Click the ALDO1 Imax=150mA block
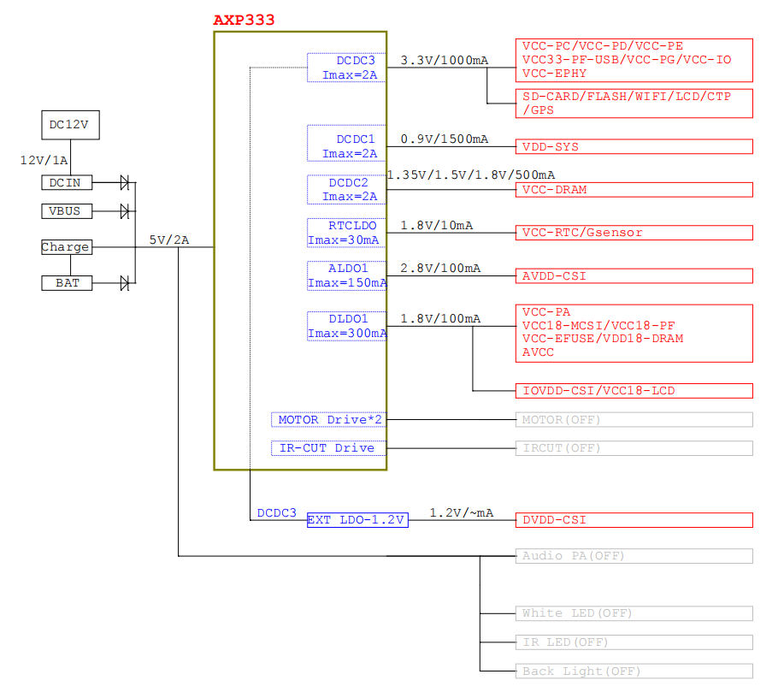 (347, 275)
